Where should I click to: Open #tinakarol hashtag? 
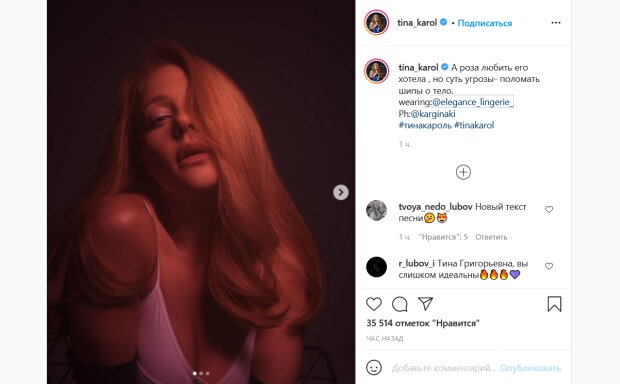click(x=474, y=125)
